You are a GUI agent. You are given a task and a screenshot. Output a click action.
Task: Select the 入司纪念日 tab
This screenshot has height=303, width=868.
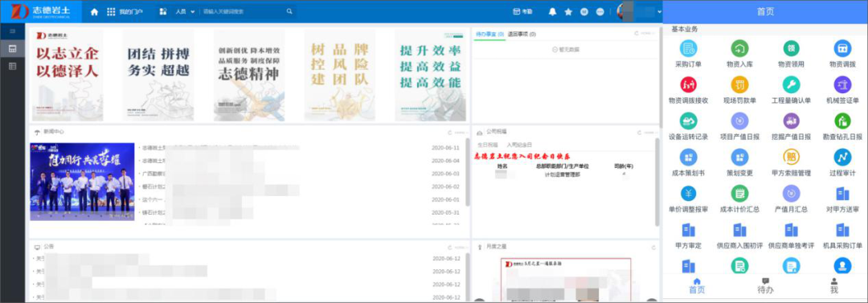tap(519, 145)
